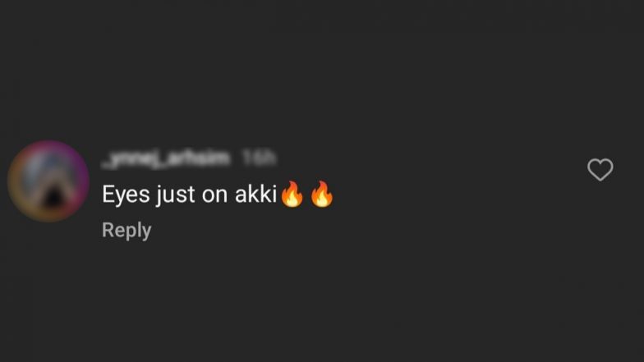
Task: Tap the flame emoji right after 'akki'
Action: click(292, 194)
